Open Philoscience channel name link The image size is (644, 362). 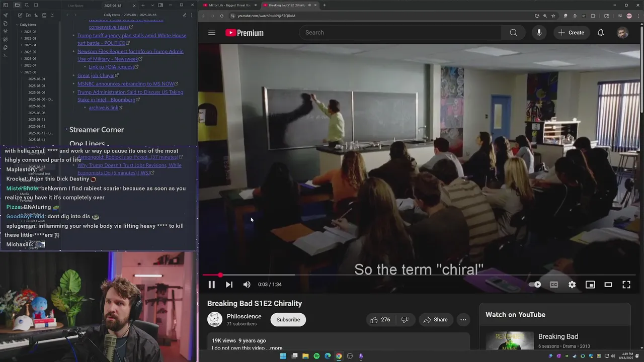coord(244,316)
